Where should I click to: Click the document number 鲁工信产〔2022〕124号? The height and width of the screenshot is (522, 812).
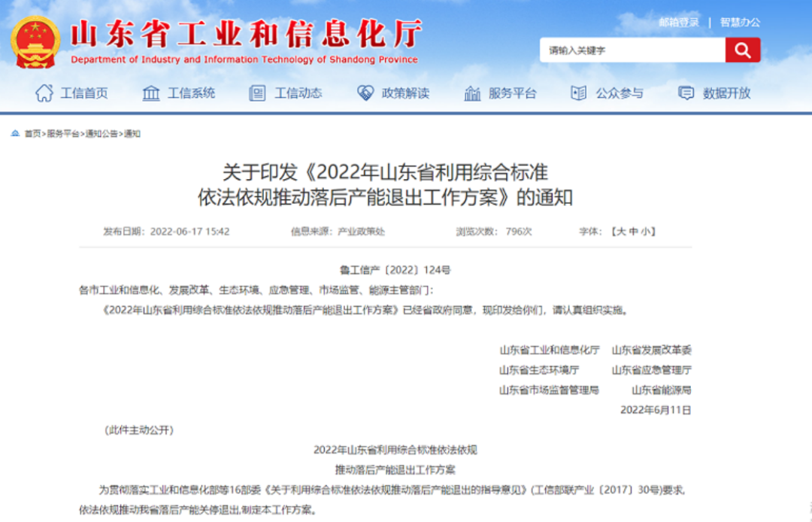tap(395, 270)
